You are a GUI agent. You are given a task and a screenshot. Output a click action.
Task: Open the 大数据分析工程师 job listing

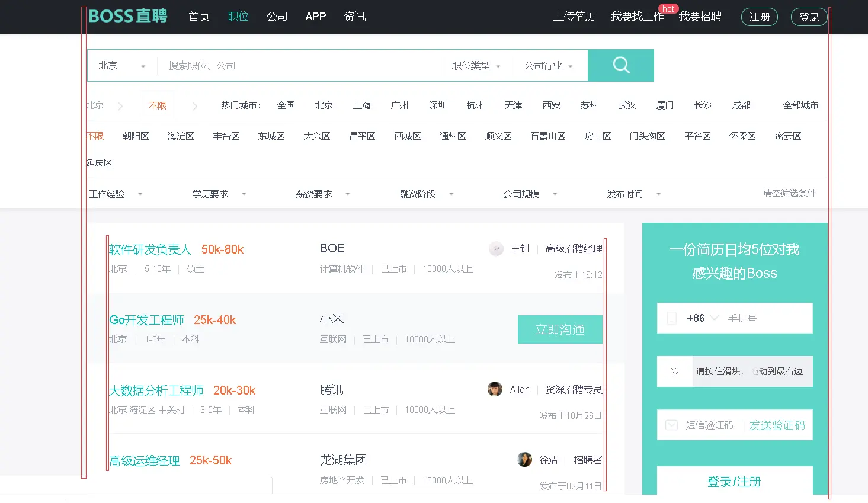156,390
